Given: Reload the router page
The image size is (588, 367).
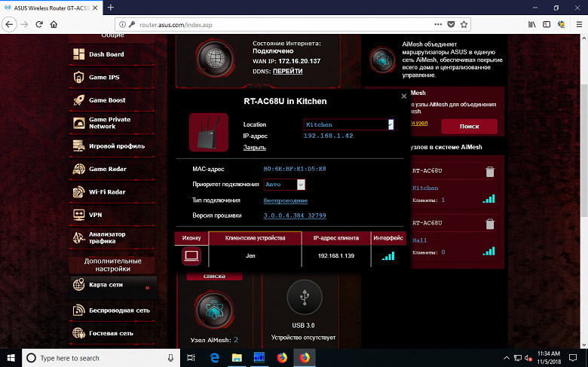Looking at the screenshot, I should [39, 25].
